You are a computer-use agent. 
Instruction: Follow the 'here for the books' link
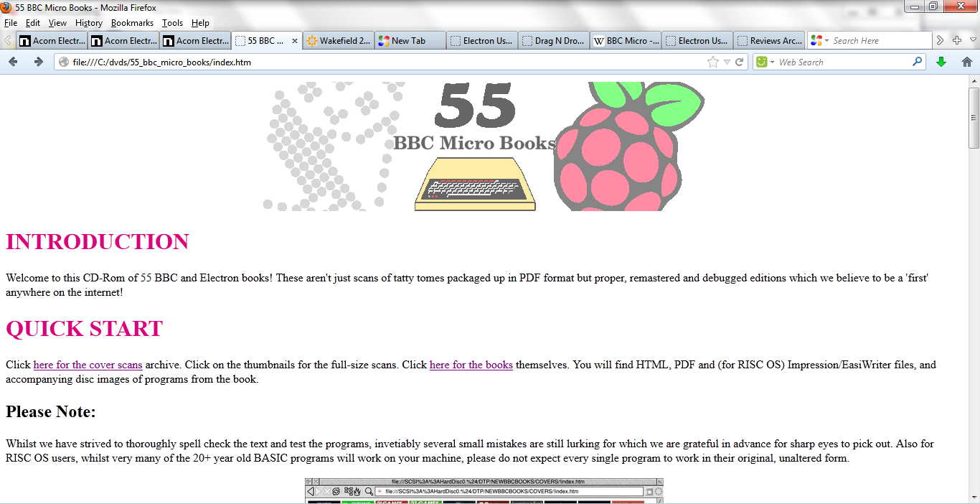[x=471, y=365]
